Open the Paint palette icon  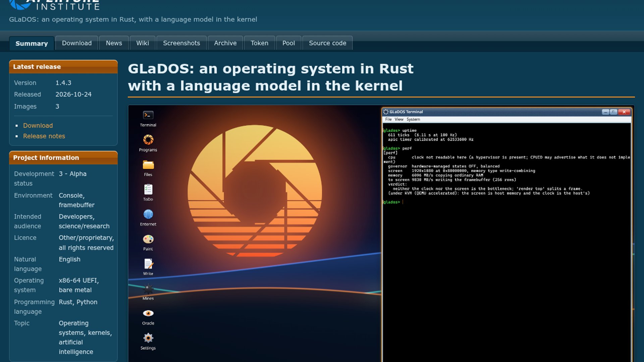(x=148, y=242)
